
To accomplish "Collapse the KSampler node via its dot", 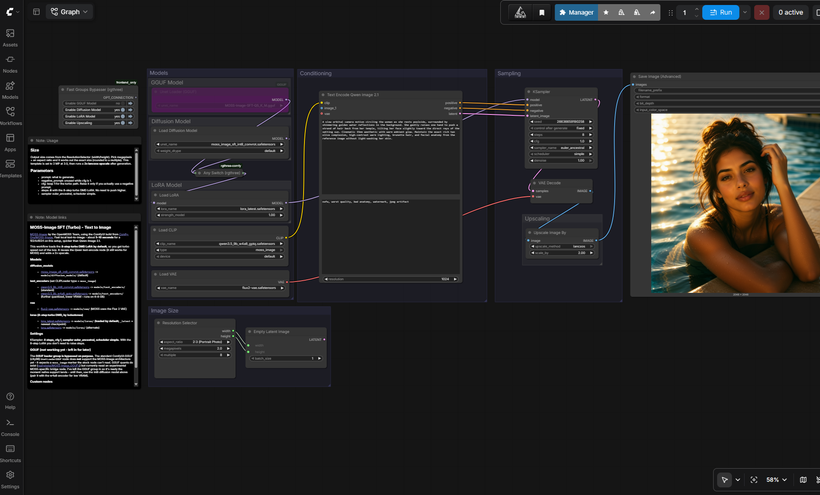I will click(x=529, y=91).
